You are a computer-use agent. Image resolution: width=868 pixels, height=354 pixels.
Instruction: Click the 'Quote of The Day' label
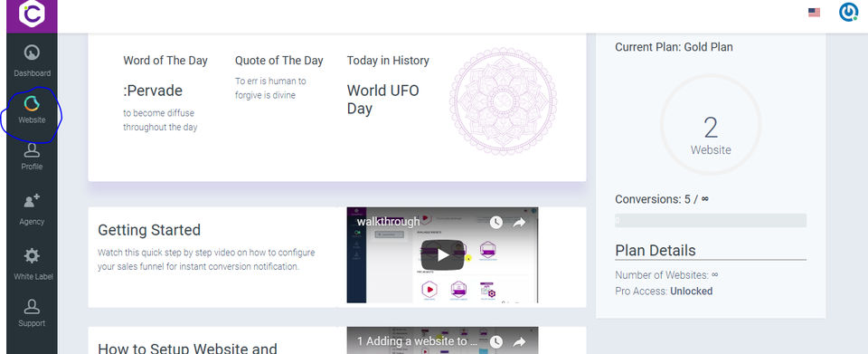coord(279,61)
